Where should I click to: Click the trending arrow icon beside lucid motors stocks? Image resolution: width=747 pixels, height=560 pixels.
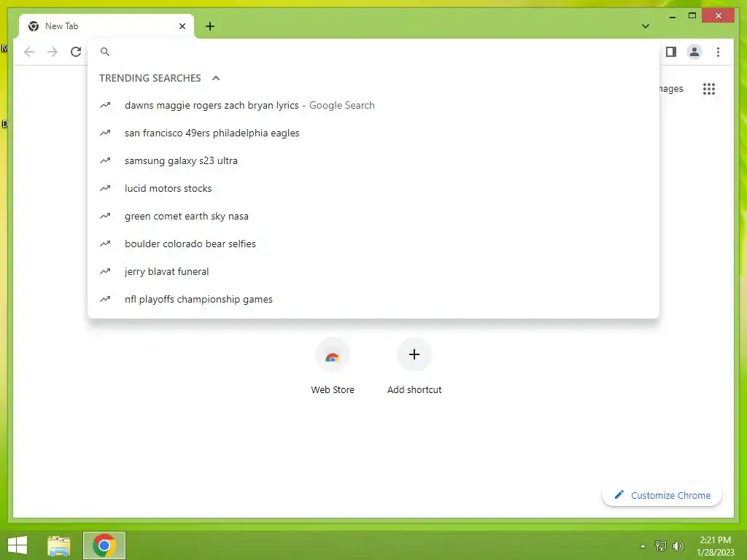[x=105, y=188]
